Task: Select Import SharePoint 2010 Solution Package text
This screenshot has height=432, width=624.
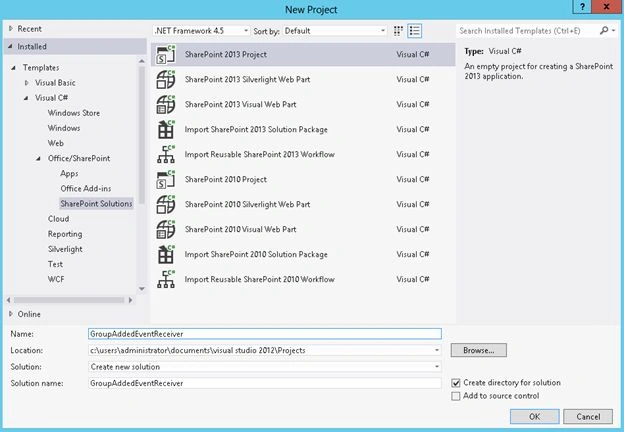Action: pyautogui.click(x=256, y=255)
